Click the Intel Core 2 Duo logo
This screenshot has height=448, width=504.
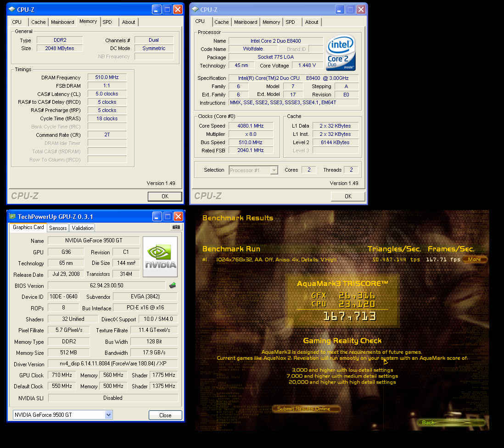click(341, 53)
